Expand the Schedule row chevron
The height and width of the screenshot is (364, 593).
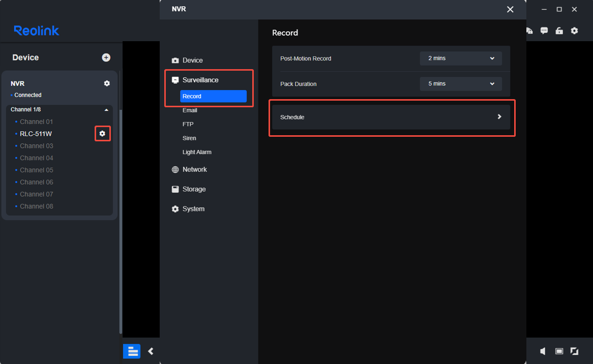pyautogui.click(x=499, y=117)
